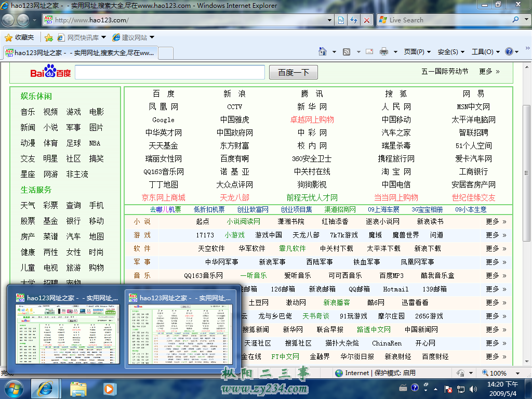
Task: Click the address bar URL field
Action: tap(188, 20)
